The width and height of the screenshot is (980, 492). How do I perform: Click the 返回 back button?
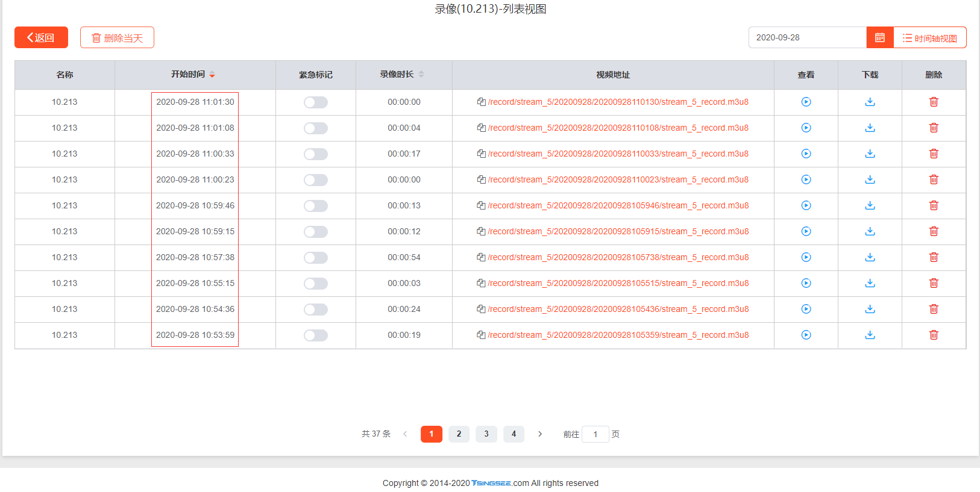41,37
